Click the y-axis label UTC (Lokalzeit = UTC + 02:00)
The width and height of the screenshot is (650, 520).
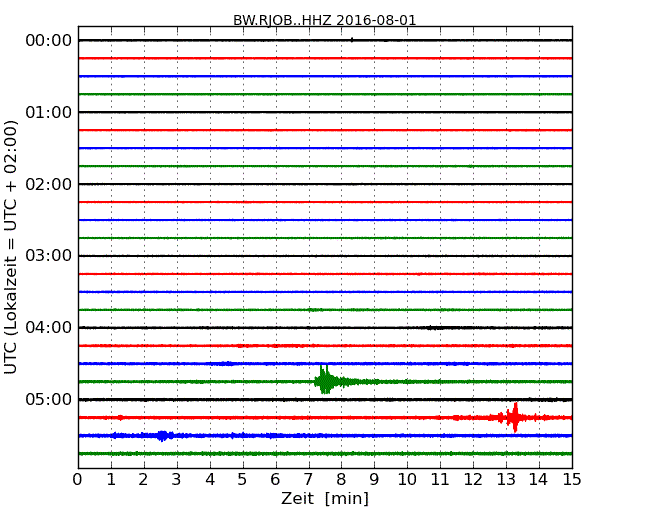11,247
